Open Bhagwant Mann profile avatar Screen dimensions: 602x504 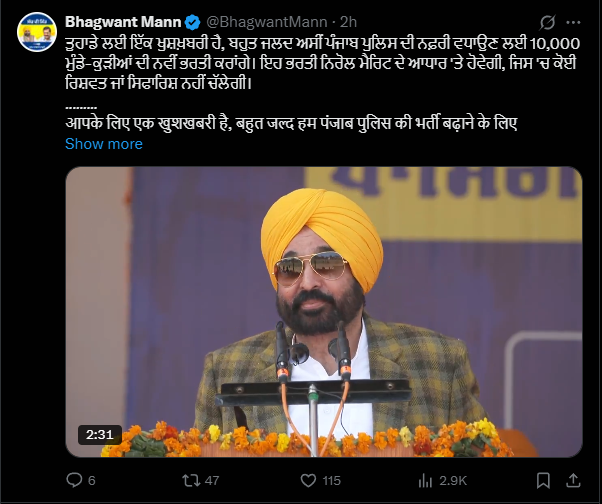[x=37, y=32]
